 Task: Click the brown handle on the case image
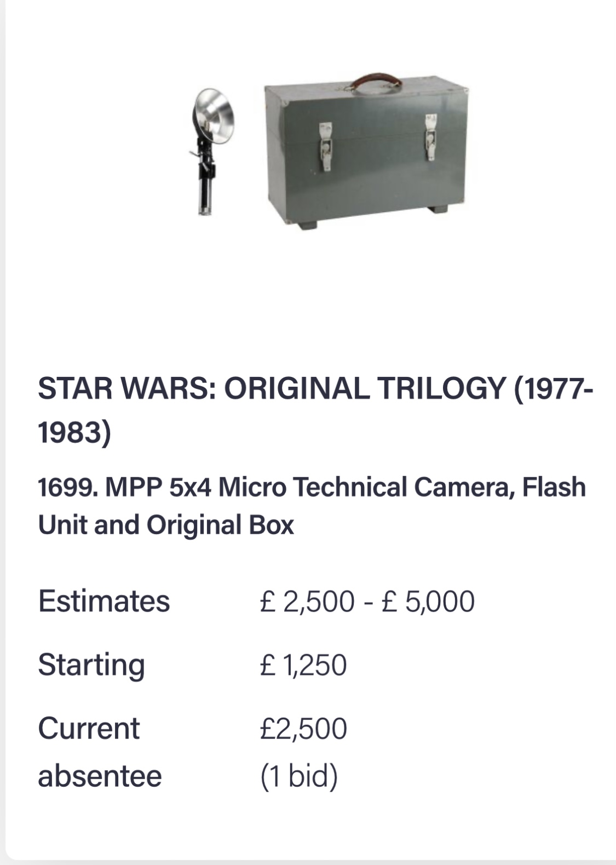pos(376,82)
